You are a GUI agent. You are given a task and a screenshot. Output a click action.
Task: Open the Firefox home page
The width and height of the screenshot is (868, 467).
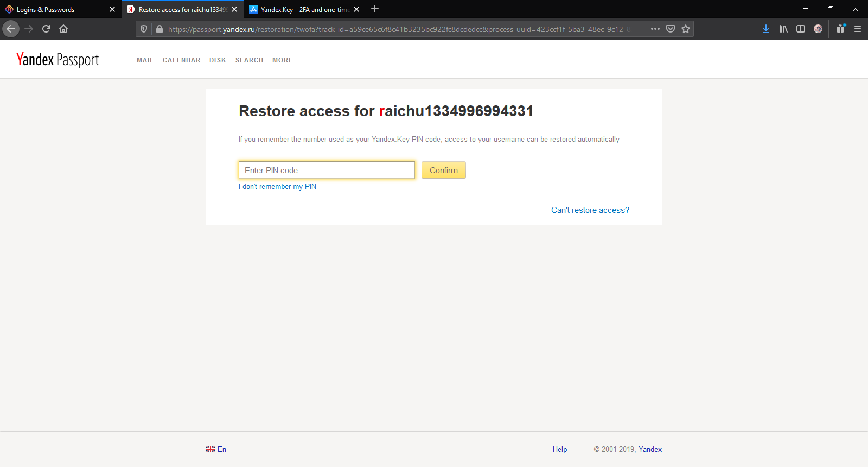(63, 29)
